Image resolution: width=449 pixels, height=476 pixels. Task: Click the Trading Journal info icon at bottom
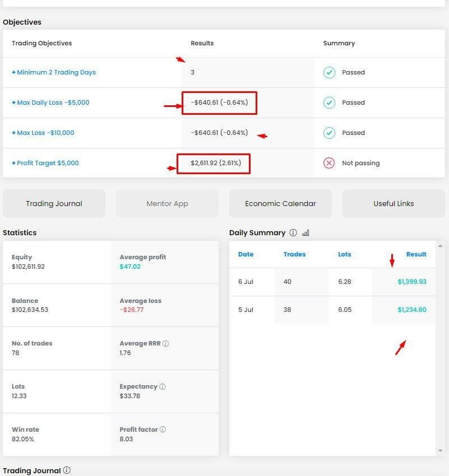(x=67, y=470)
